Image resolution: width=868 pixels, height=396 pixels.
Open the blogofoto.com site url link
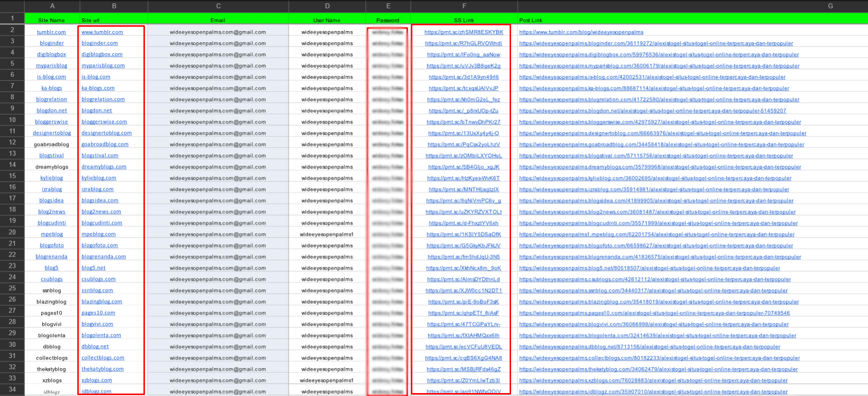(100, 245)
